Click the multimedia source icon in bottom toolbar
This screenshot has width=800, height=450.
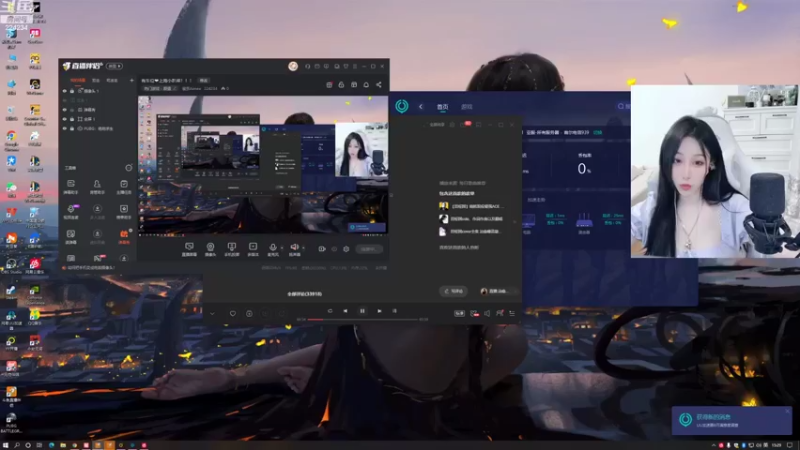click(x=253, y=248)
